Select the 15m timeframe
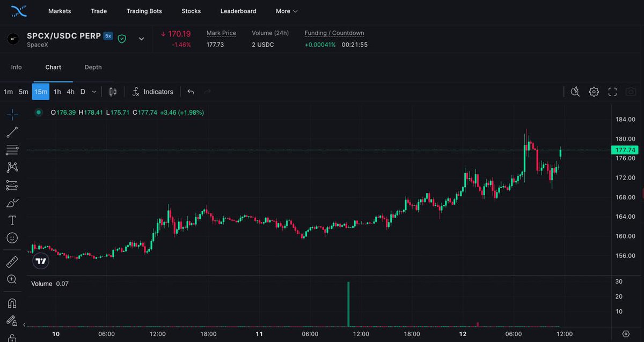The height and width of the screenshot is (342, 644). [41, 92]
